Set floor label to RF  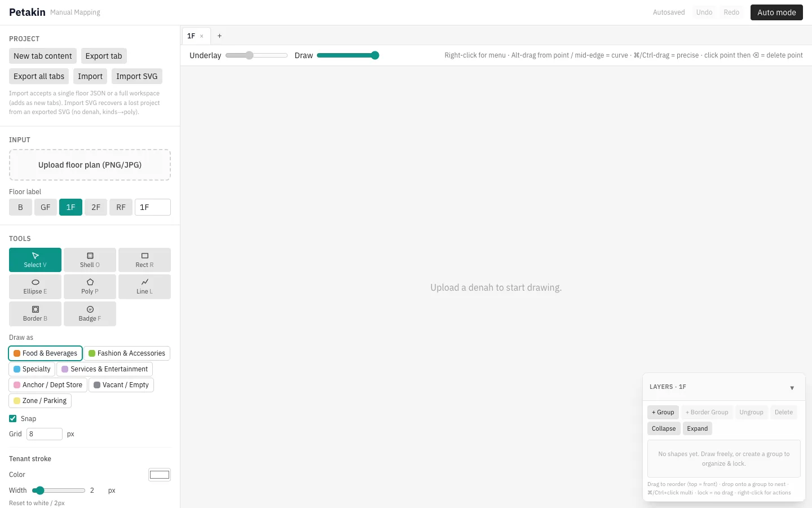[121, 207]
